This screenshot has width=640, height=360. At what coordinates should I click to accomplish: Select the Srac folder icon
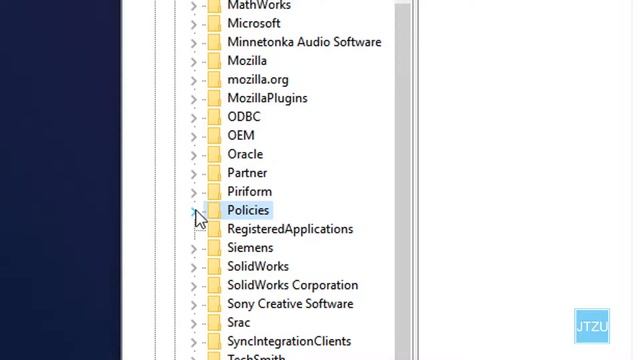214,322
